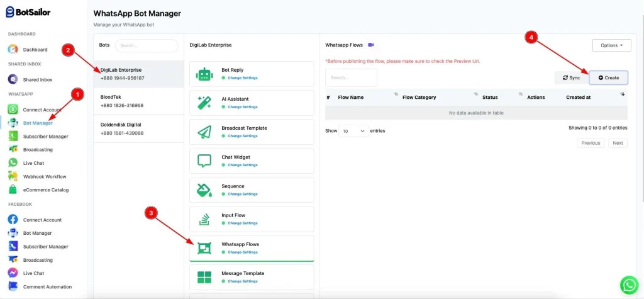Open the Options dropdown
This screenshot has width=644, height=299.
611,45
